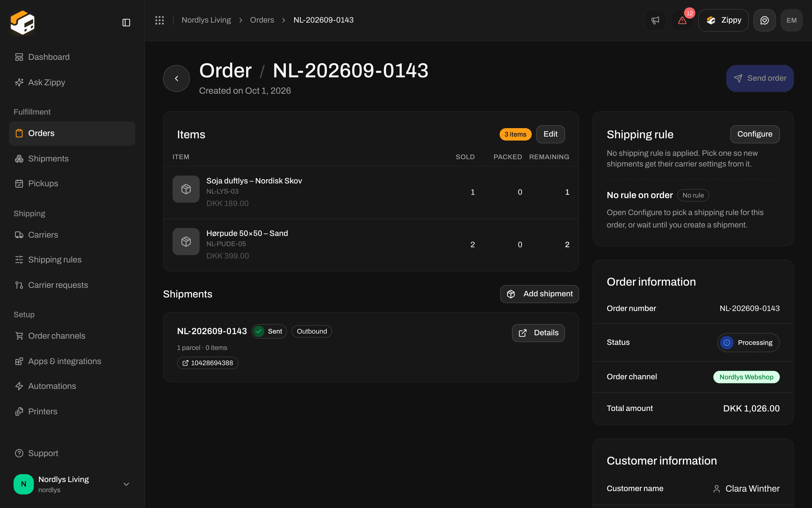Click Configure for the shipping rule
Image resolution: width=812 pixels, height=508 pixels.
coord(754,134)
